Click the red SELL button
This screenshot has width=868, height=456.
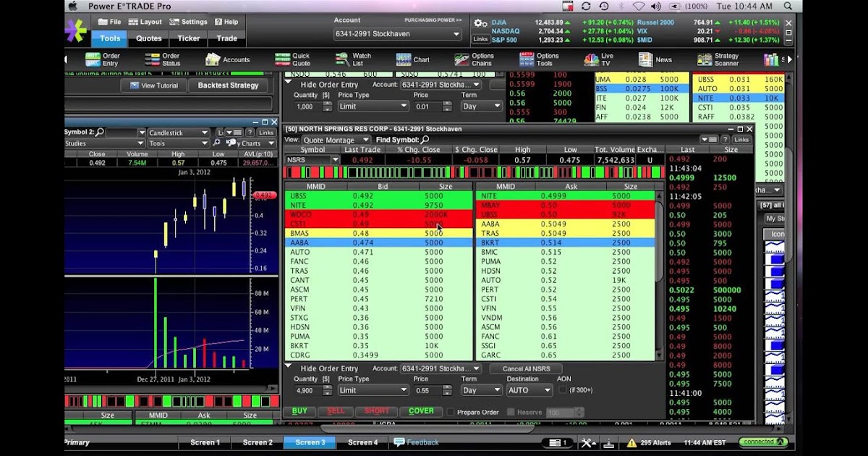coord(336,411)
